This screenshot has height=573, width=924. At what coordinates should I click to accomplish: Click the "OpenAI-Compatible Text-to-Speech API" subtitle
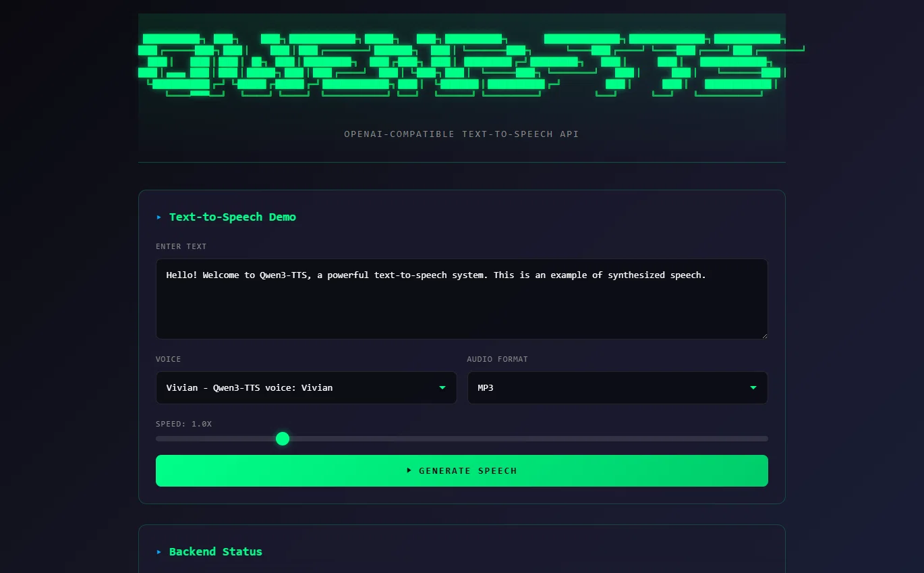[x=461, y=134]
